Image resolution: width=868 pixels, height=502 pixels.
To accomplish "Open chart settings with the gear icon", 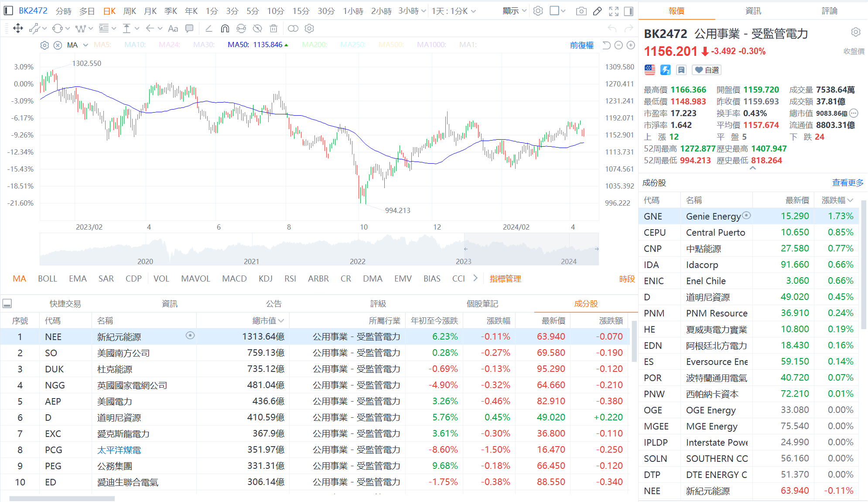I will coord(538,11).
